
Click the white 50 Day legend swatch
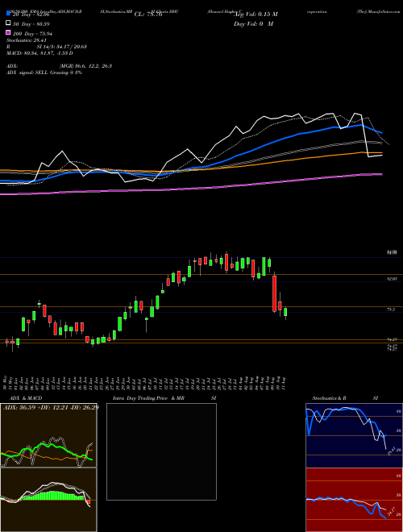(8, 23)
